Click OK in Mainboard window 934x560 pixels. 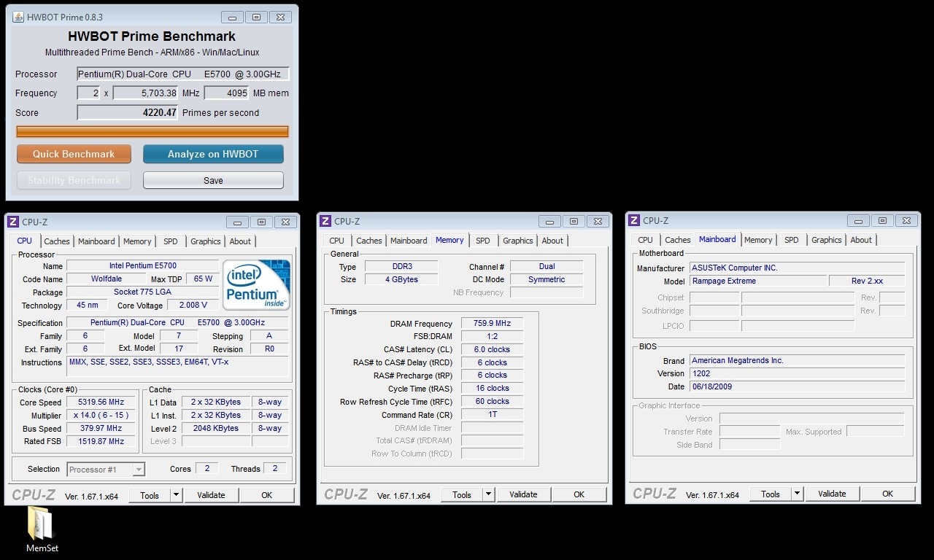888,494
